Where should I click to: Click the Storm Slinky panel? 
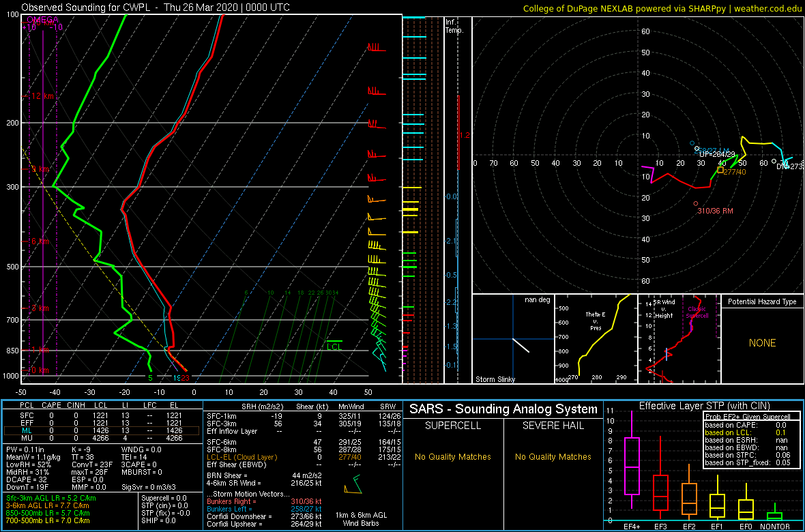[x=513, y=339]
